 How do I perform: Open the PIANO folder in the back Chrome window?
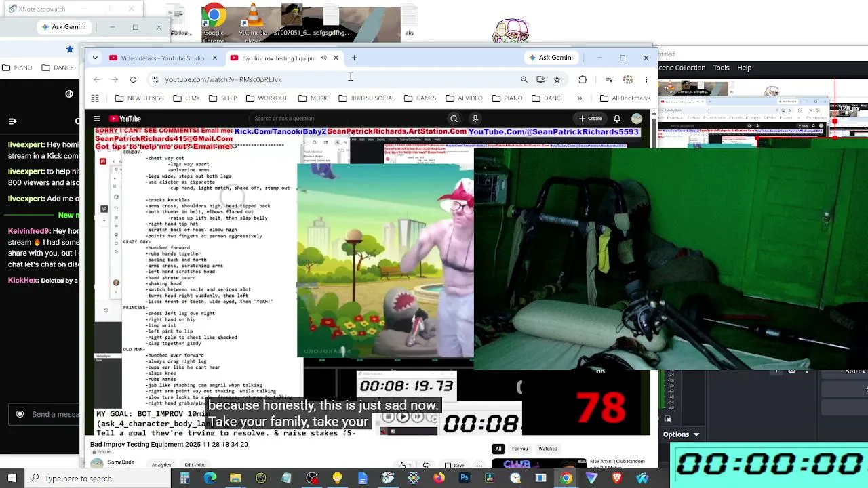[18, 68]
